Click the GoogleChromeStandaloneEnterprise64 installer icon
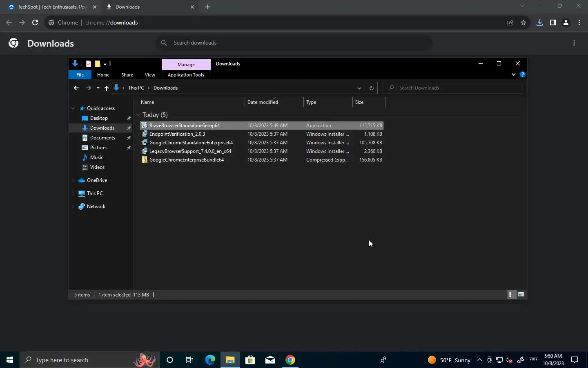The width and height of the screenshot is (588, 368). [144, 143]
